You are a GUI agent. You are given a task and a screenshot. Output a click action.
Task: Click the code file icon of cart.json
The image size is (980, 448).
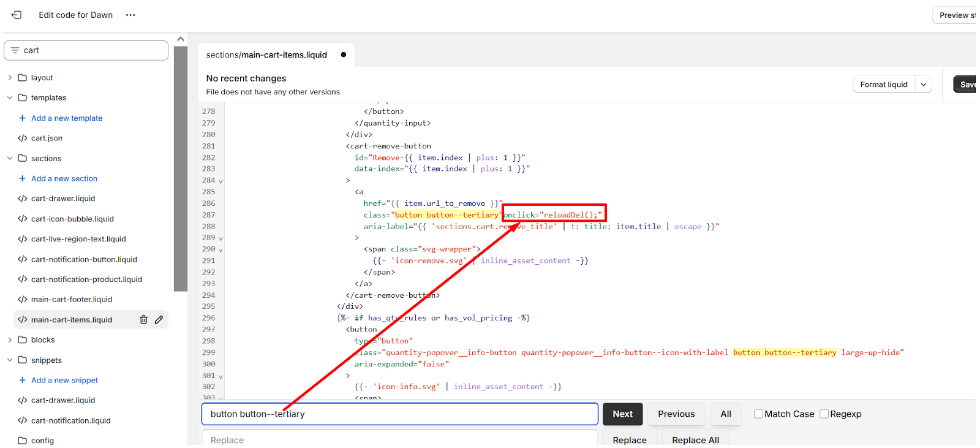23,138
